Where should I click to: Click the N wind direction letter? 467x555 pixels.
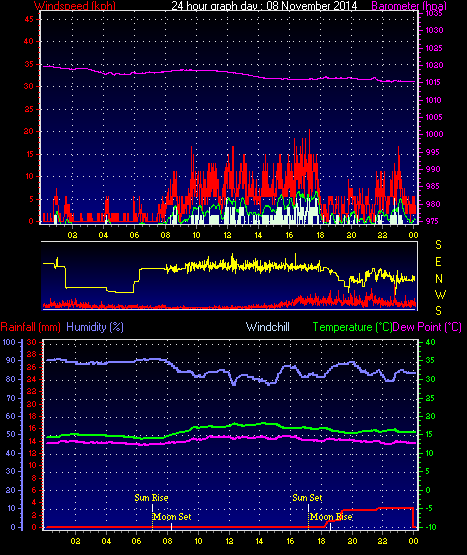point(439,279)
